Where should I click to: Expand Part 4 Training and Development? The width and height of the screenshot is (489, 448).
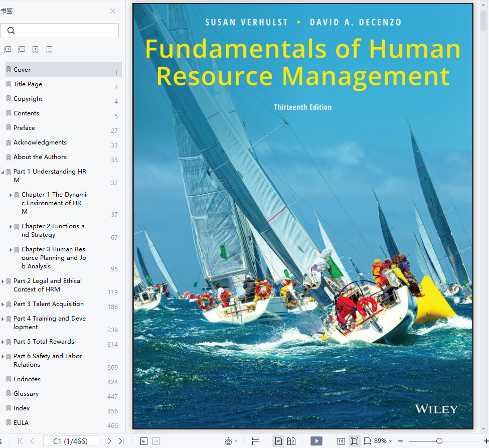coord(3,319)
